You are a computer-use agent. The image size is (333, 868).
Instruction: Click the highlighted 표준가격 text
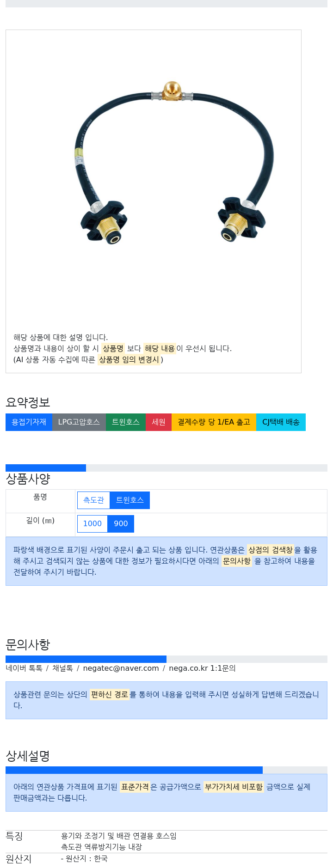(x=135, y=787)
